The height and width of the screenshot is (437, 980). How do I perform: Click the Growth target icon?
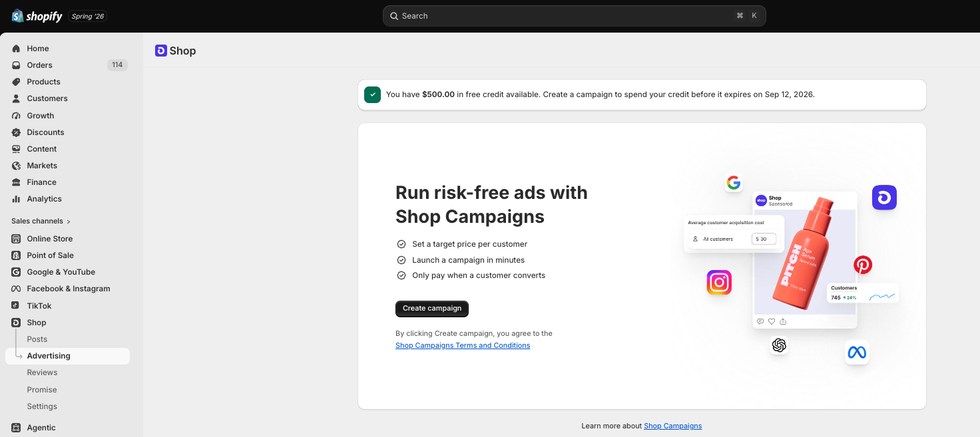16,116
